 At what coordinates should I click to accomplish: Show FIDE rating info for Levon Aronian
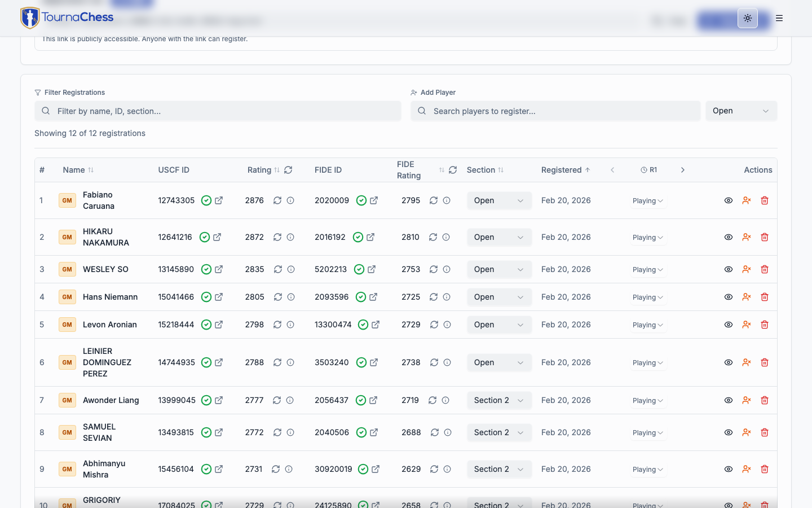click(x=447, y=325)
